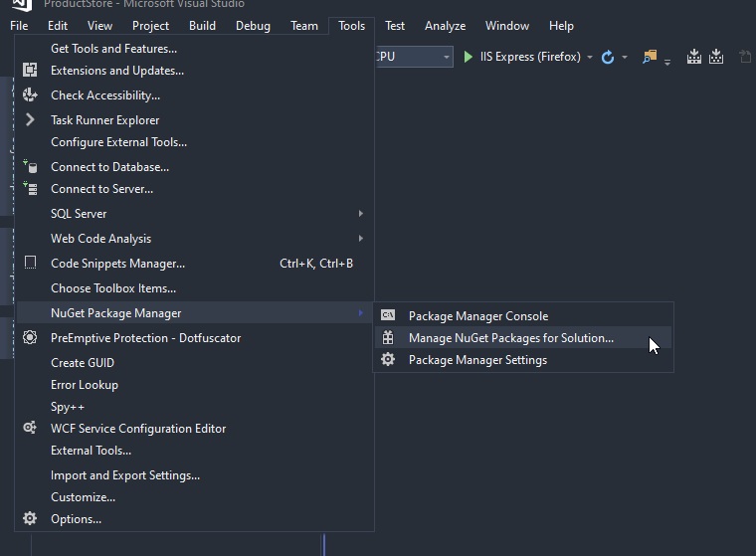Choose Choose Toolbox Items
The image size is (756, 556).
pyautogui.click(x=195, y=287)
